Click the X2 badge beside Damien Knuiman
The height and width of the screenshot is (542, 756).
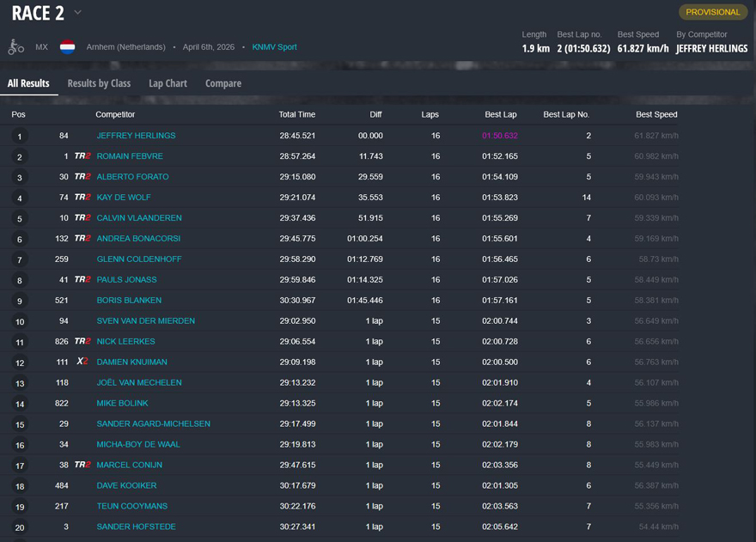82,362
